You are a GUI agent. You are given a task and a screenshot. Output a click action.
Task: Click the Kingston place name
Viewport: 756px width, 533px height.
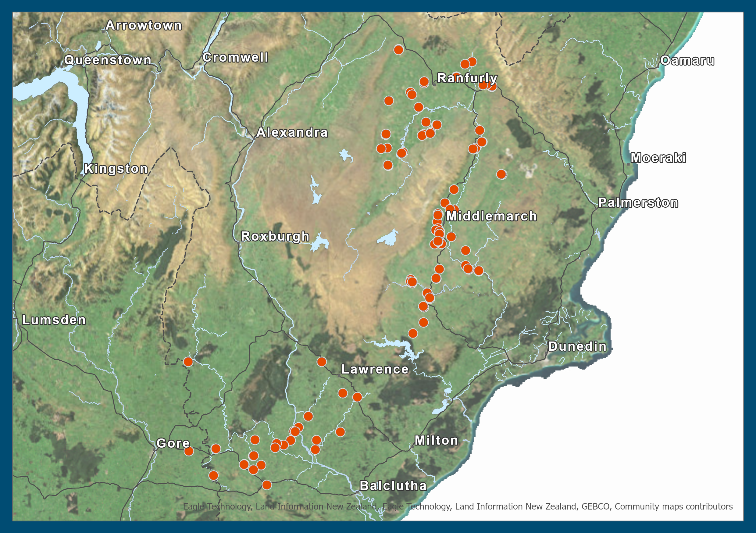116,169
